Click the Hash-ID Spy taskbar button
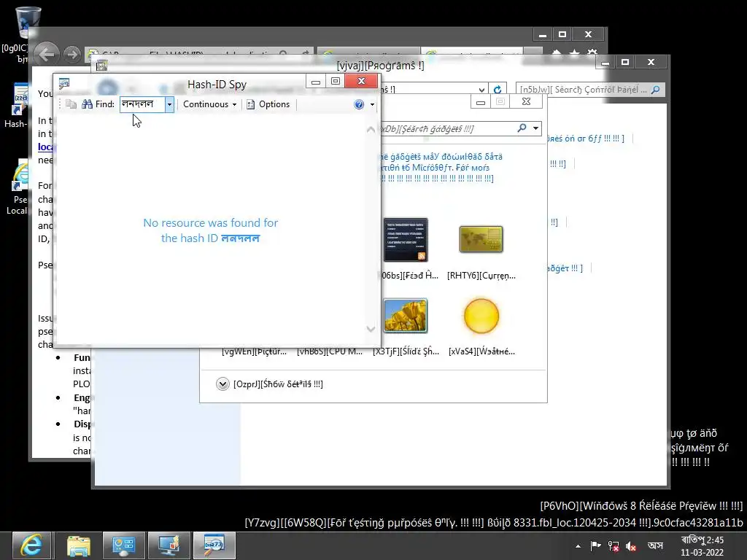This screenshot has width=747, height=560. click(214, 545)
